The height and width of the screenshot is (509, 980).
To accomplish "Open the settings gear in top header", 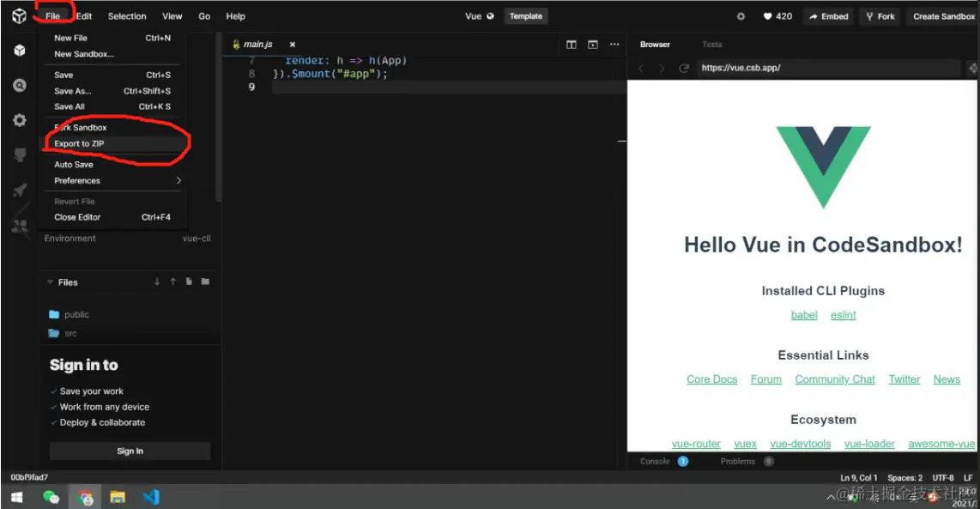I will [741, 16].
